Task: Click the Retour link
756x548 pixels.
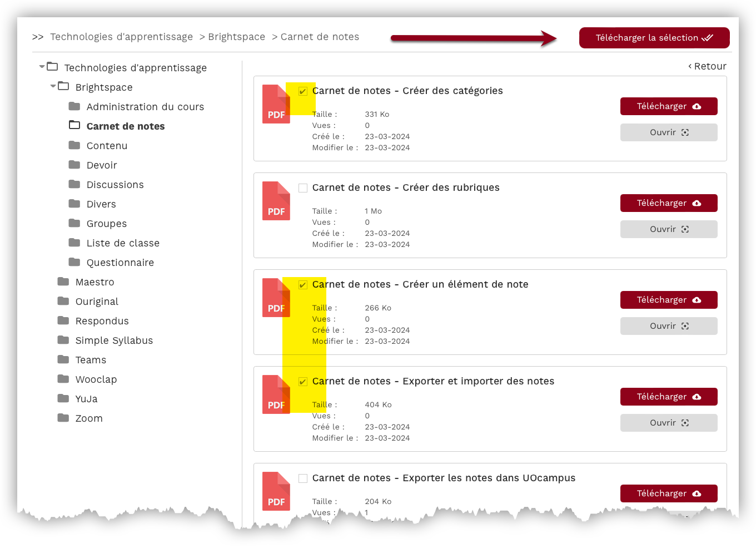Action: [x=707, y=66]
